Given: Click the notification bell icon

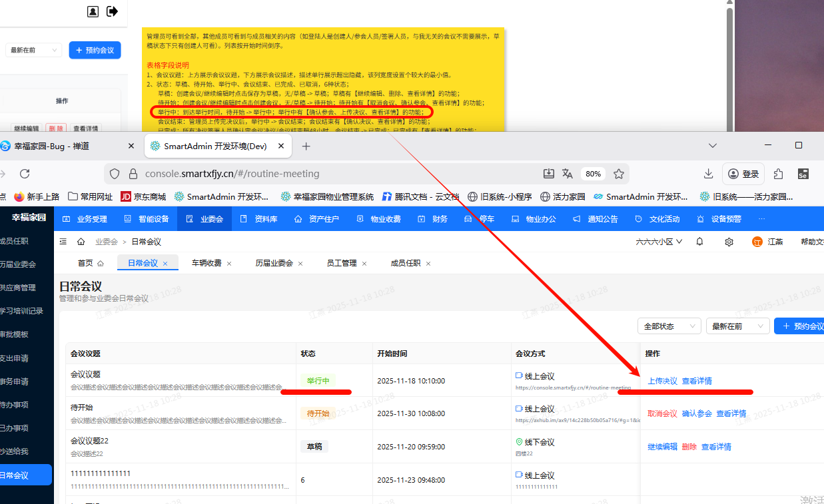Looking at the screenshot, I should pos(699,242).
